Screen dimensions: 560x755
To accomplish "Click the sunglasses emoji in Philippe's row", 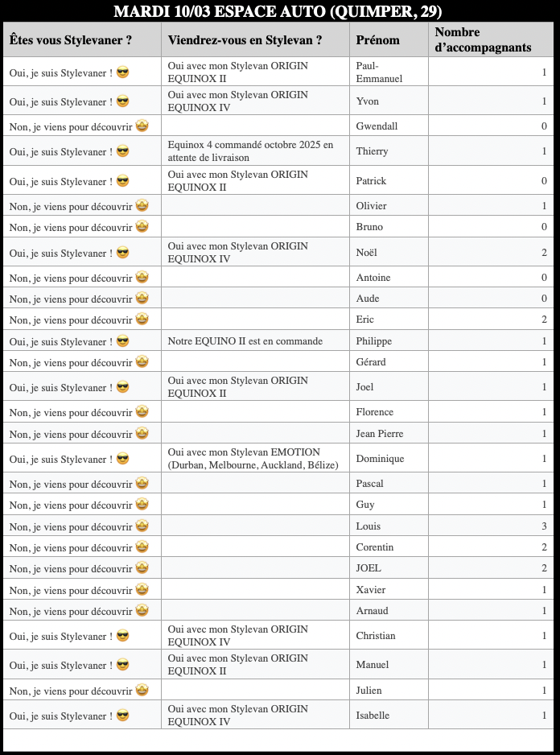I will 123,341.
